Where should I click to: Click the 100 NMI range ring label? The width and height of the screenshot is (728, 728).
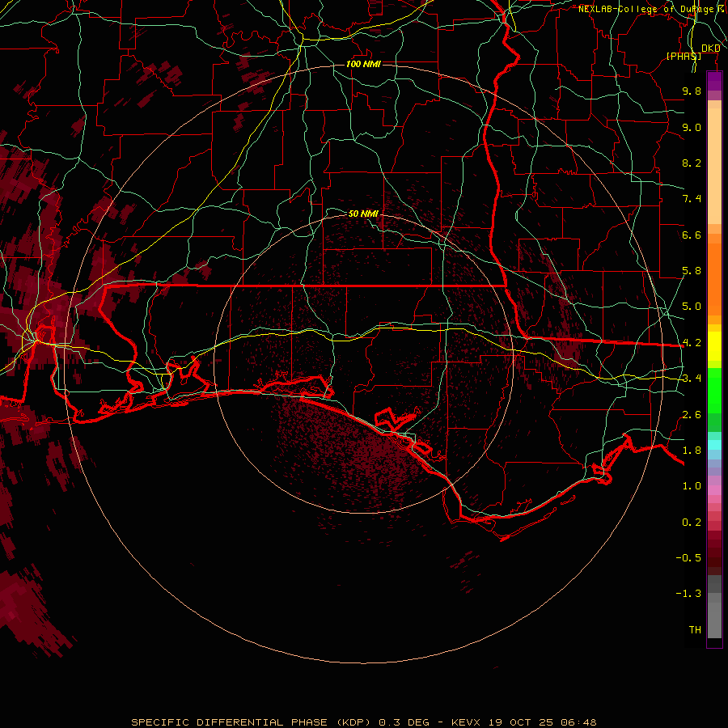pos(363,64)
